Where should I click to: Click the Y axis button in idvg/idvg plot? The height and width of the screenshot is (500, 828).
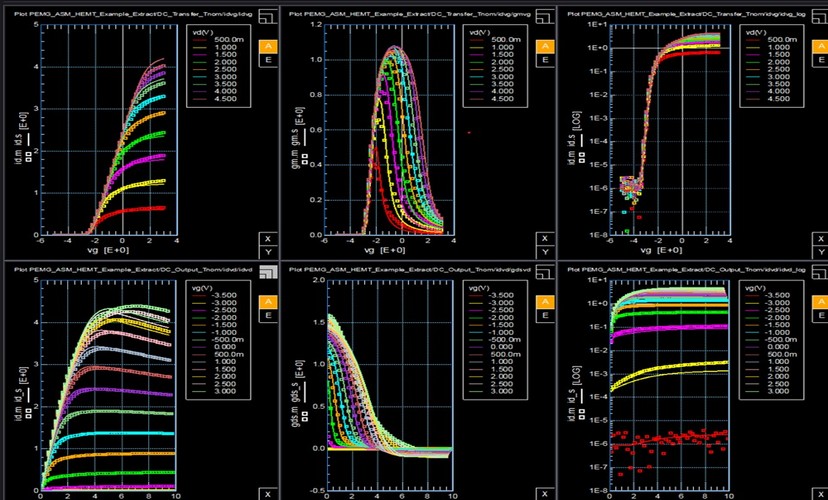(268, 252)
